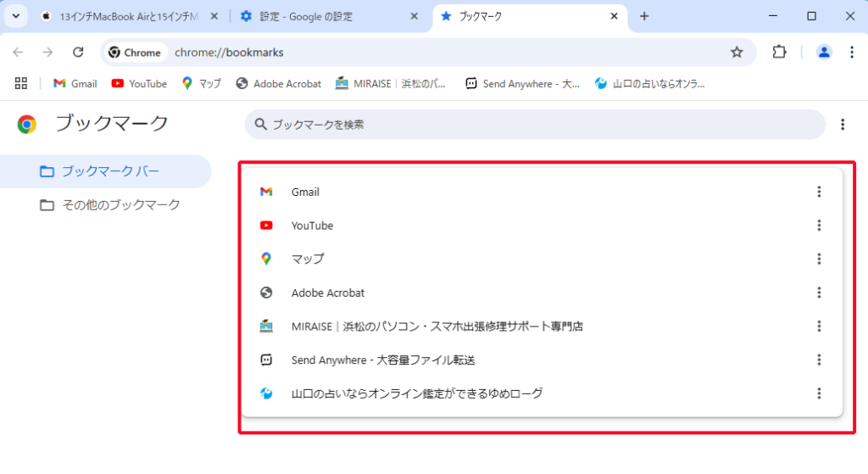
Task: Open more actions for マップ bookmark
Action: click(x=819, y=259)
